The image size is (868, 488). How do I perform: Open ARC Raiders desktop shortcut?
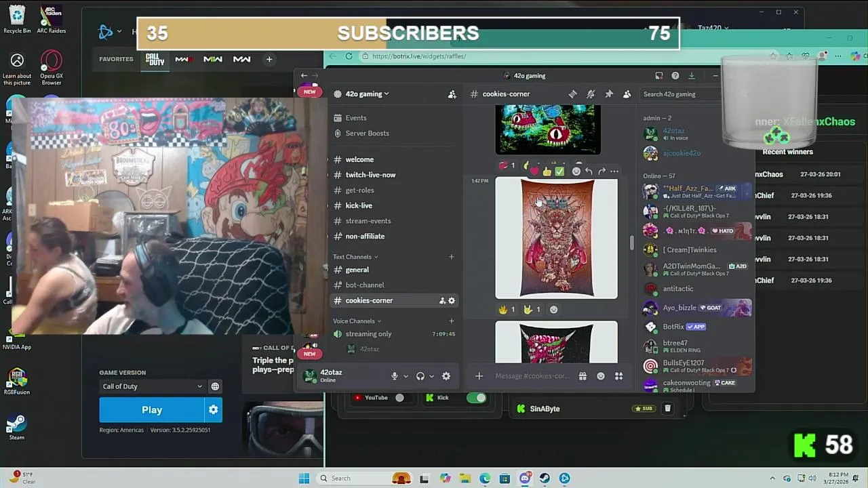pyautogui.click(x=52, y=19)
